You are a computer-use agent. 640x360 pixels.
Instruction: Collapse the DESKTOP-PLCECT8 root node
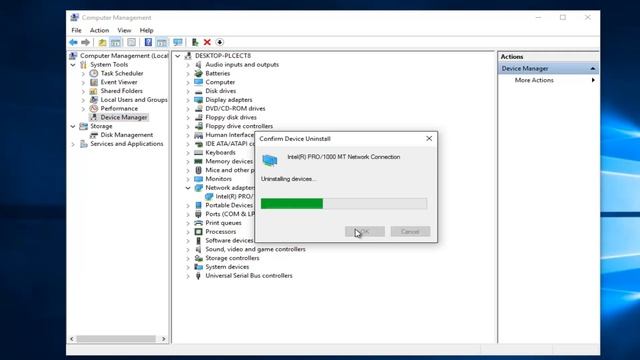click(x=178, y=56)
